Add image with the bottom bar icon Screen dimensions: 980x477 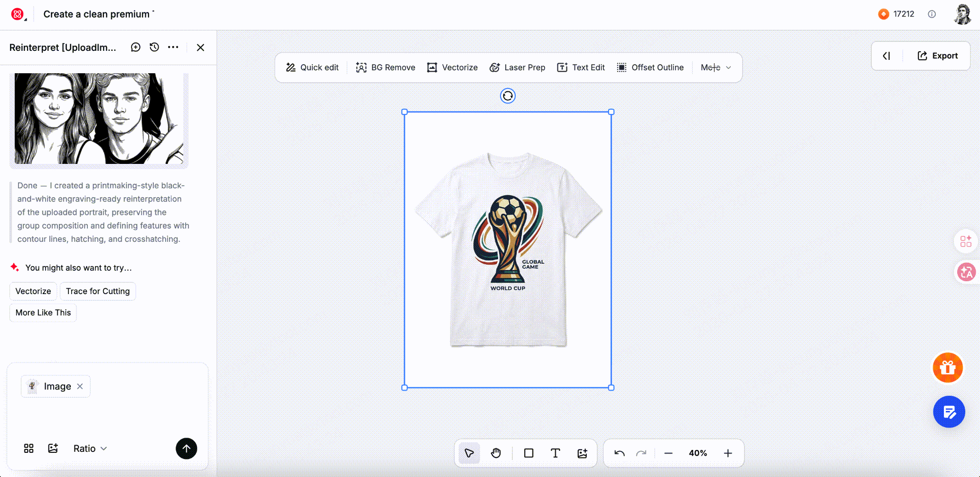coord(583,453)
